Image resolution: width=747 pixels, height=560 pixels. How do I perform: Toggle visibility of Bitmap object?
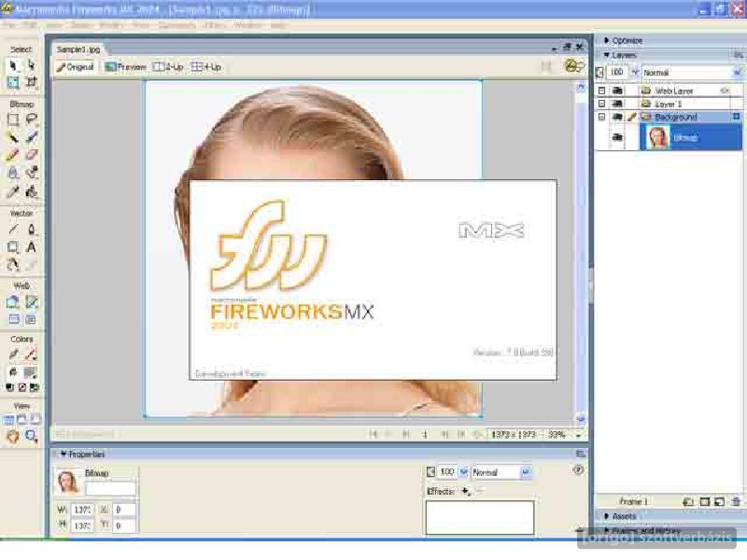click(617, 137)
